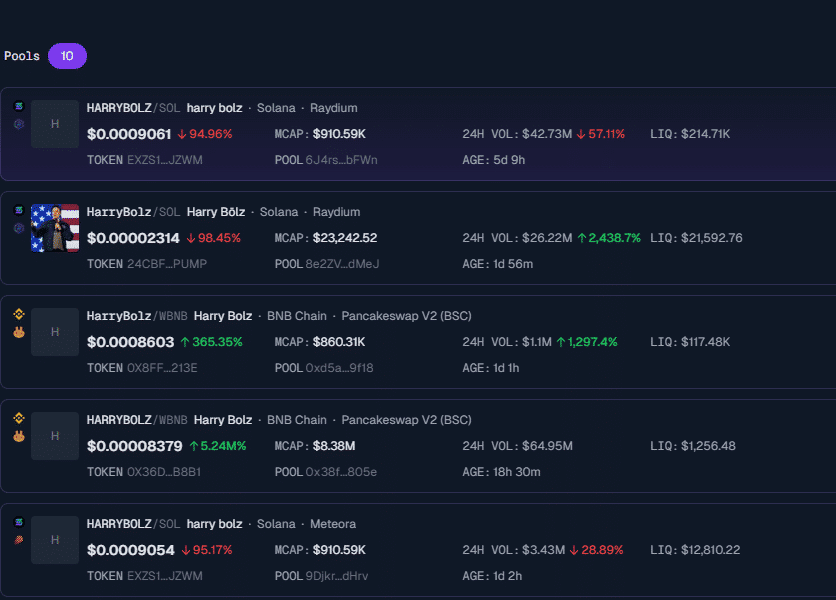Click Solana chain icon in Meteora pool row
This screenshot has width=836, height=600.
(x=19, y=522)
